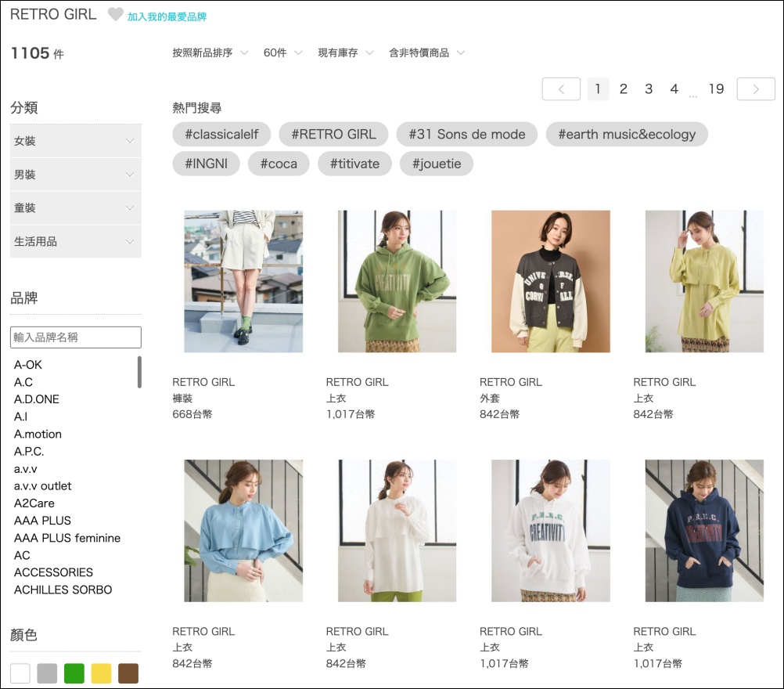Select brand A.P.C.
Image resolution: width=784 pixels, height=689 pixels.
29,451
